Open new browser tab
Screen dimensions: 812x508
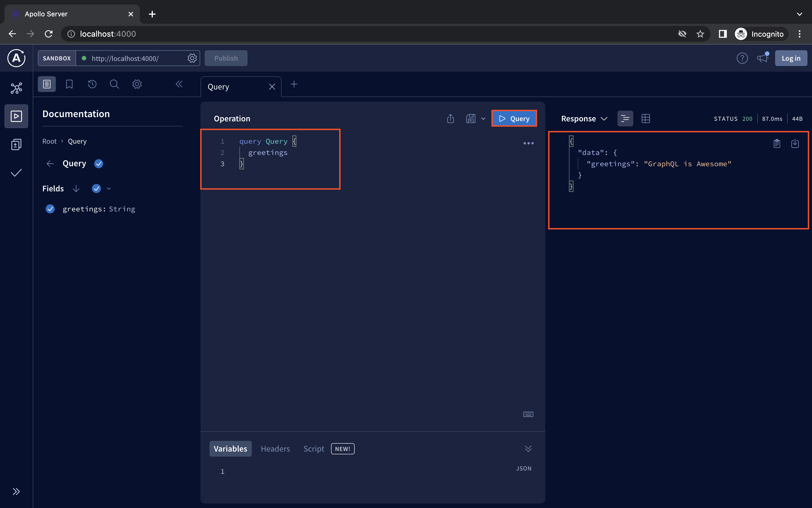click(152, 14)
